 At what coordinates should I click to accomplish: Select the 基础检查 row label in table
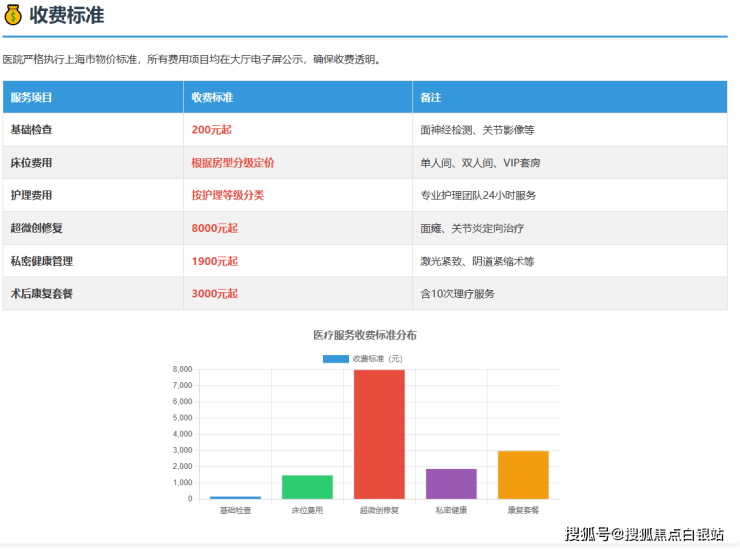(32, 130)
